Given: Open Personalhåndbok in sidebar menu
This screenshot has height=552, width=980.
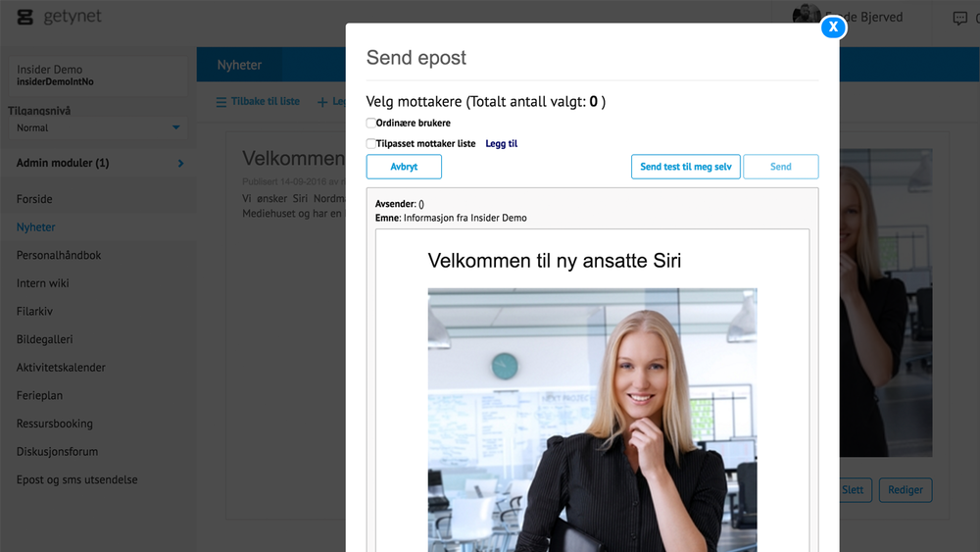Looking at the screenshot, I should coord(59,255).
